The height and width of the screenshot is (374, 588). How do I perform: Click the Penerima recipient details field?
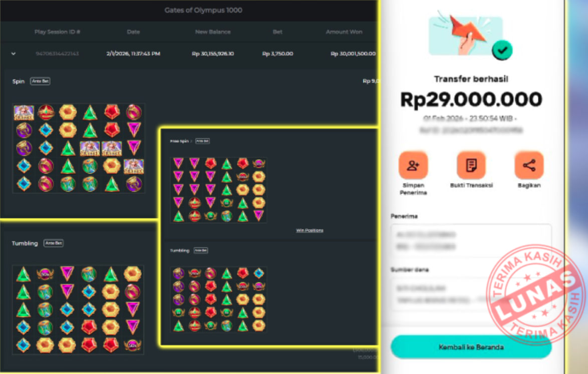click(x=471, y=241)
